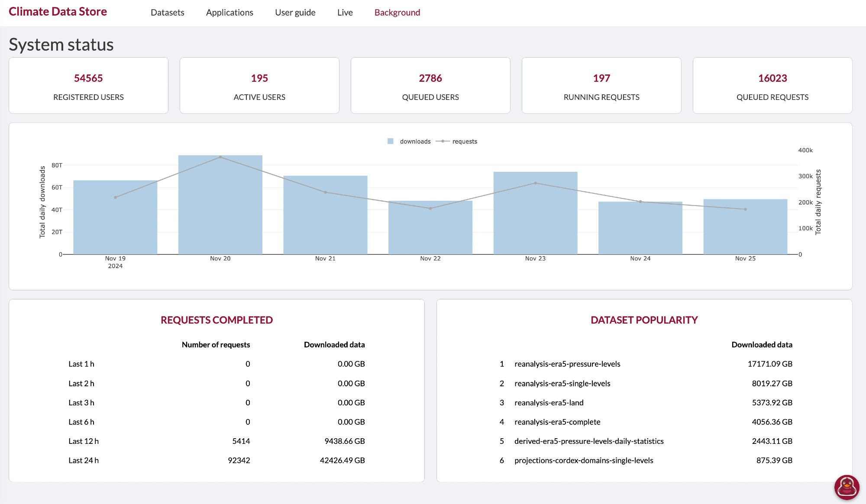The image size is (866, 504).
Task: Toggle the requests legend line marker
Action: pyautogui.click(x=443, y=141)
